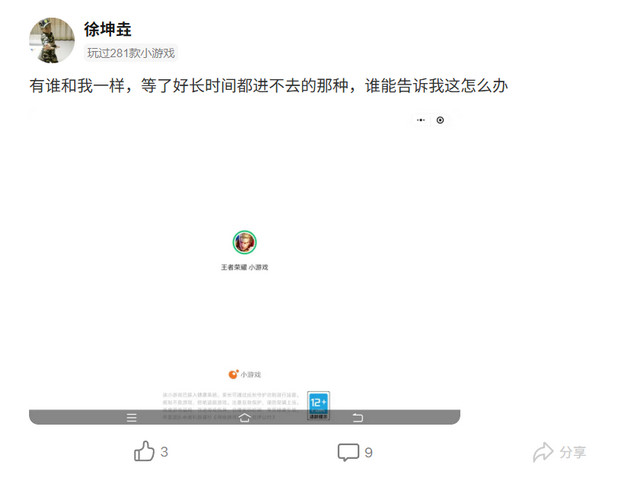Image resolution: width=640 pixels, height=478 pixels.
Task: Open the 12+ age rating badge
Action: tap(318, 405)
